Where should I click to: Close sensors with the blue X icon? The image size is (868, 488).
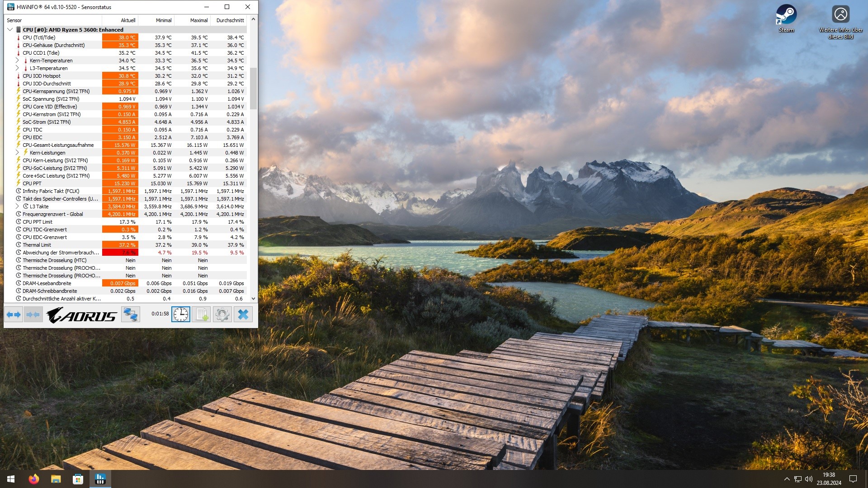click(243, 314)
